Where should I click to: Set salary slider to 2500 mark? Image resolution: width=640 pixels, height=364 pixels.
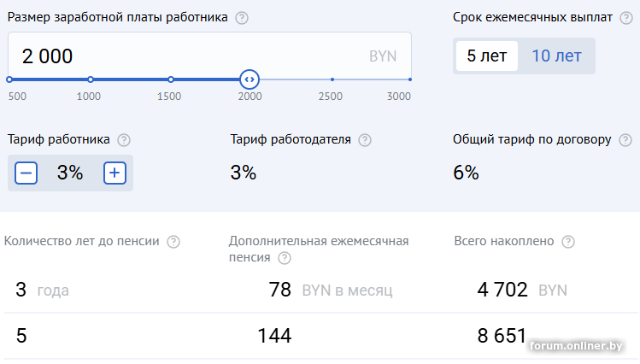(x=332, y=79)
